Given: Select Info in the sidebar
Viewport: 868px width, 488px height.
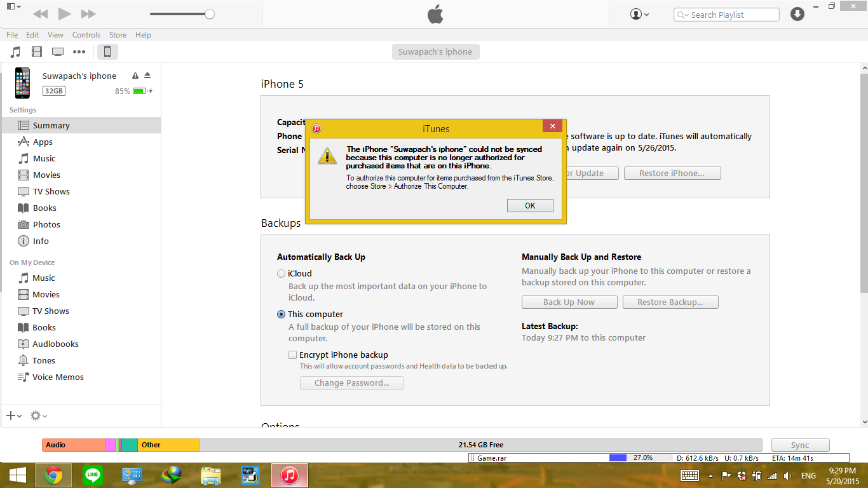Looking at the screenshot, I should click(x=81, y=241).
